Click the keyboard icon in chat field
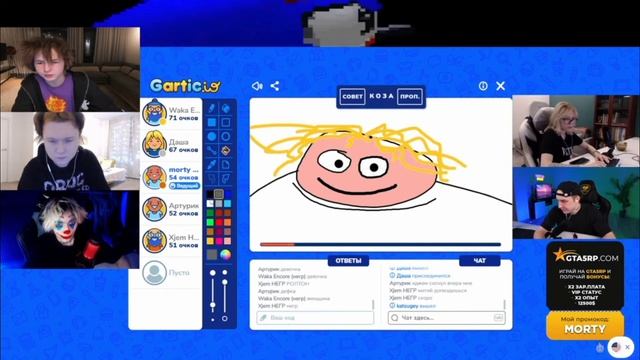This screenshot has height=360, width=640. [498, 317]
